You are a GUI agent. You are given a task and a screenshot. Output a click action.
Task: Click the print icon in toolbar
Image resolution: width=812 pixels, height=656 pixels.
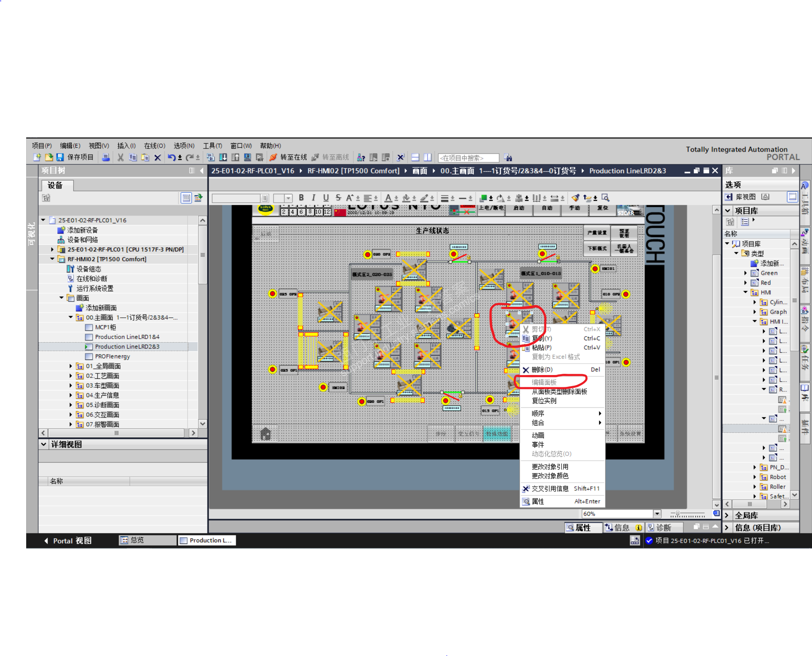click(x=106, y=157)
